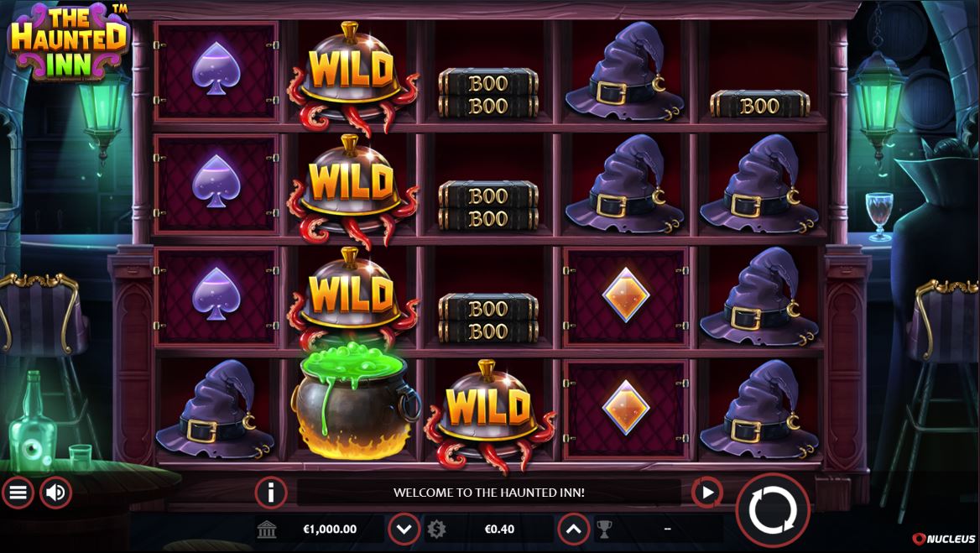980x553 pixels.
Task: Increase the bet with the up chevron
Action: [x=574, y=530]
